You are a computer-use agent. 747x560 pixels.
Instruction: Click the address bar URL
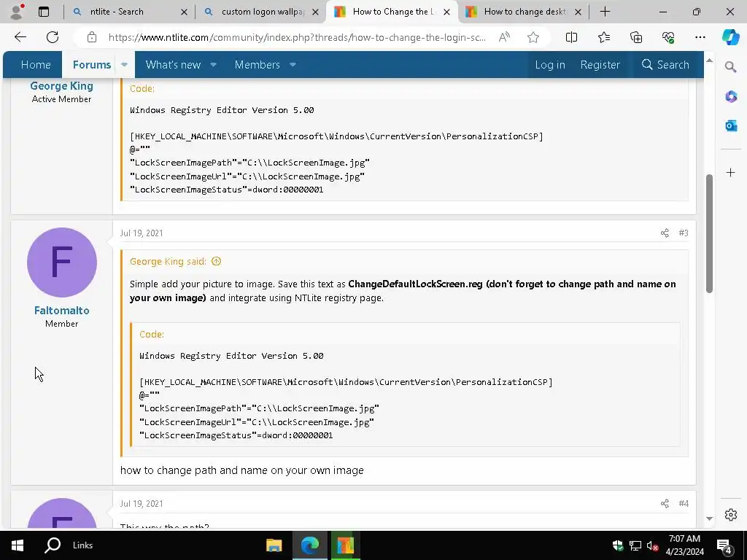pyautogui.click(x=298, y=37)
